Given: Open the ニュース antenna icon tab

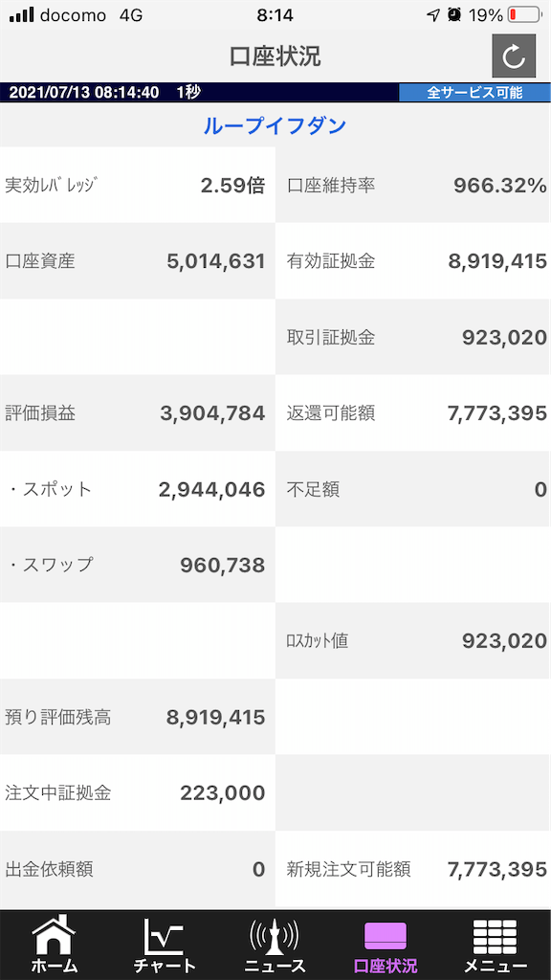Looking at the screenshot, I should click(x=275, y=945).
